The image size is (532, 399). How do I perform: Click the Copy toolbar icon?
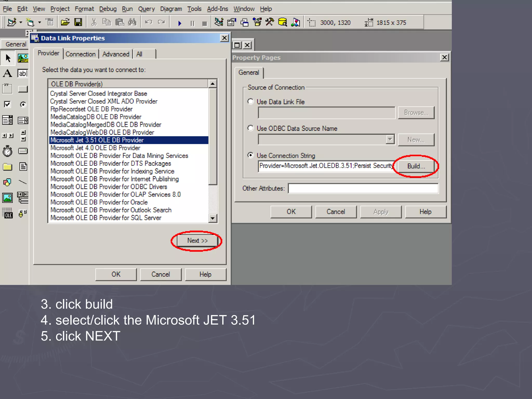click(x=107, y=22)
